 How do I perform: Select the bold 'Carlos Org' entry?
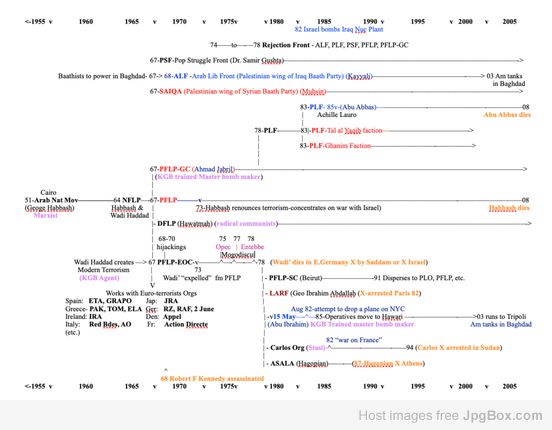pos(288,348)
